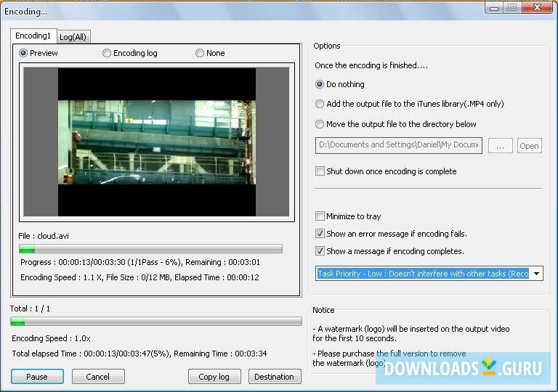Click the 'File : cloud.avi' label
Screen dimensions: 558x392
(x=44, y=236)
